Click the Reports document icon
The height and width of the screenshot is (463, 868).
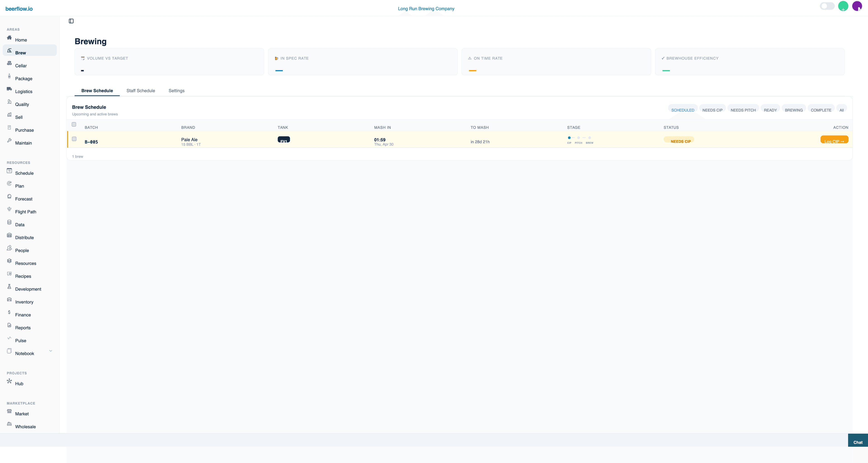tap(9, 325)
